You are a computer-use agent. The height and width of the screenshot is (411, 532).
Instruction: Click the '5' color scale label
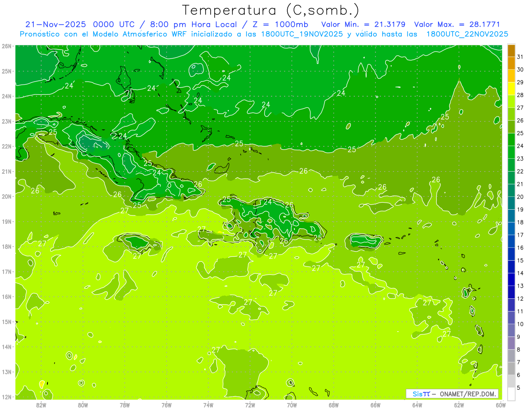click(519, 388)
